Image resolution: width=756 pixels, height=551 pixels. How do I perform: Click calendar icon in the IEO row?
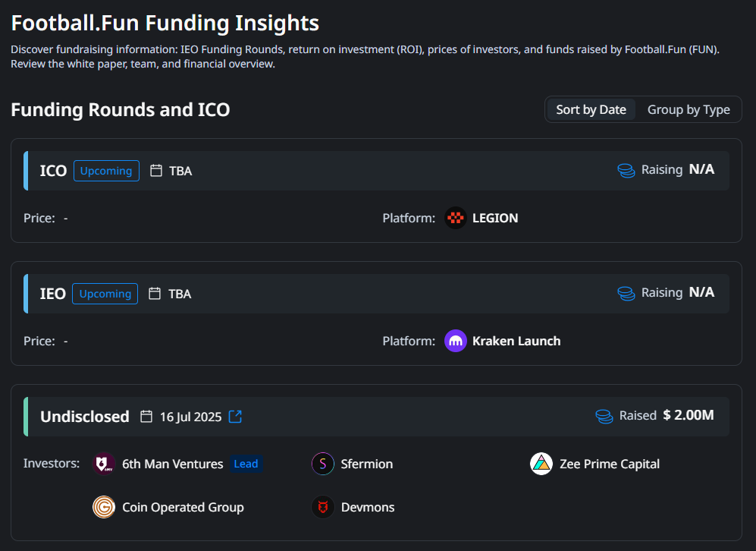pyautogui.click(x=155, y=294)
